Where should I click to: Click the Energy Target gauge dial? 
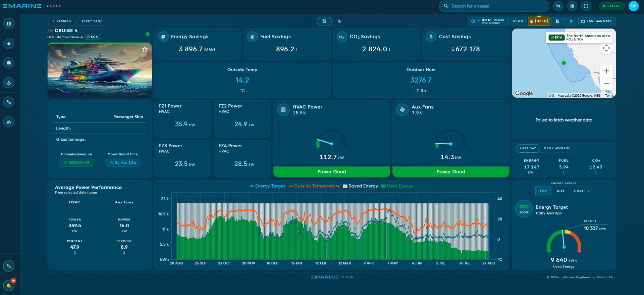pyautogui.click(x=564, y=241)
